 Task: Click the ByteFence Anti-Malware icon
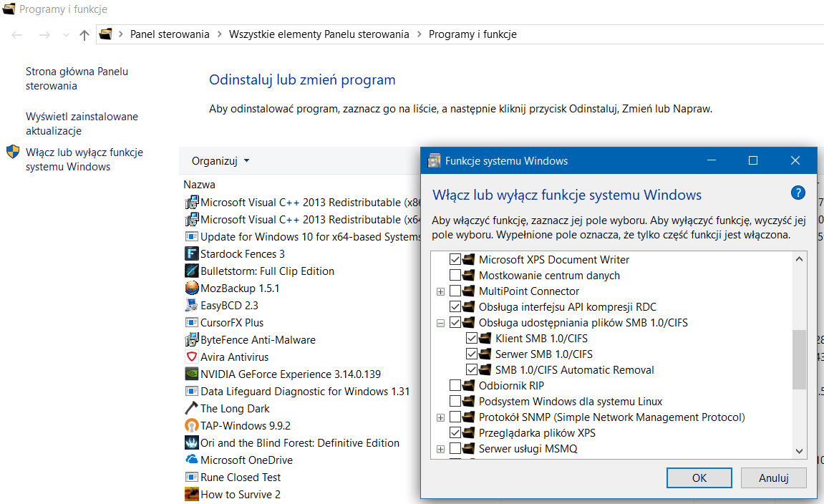point(192,339)
